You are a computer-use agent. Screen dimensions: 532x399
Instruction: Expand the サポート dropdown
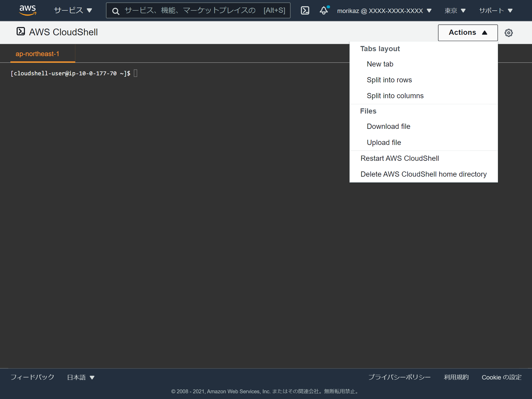tap(495, 11)
